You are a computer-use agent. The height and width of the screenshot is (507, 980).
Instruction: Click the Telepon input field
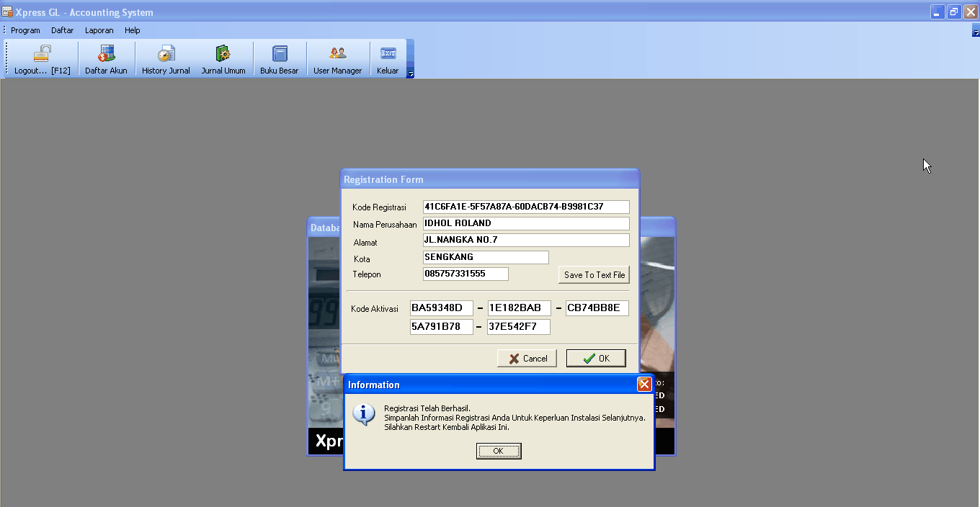[465, 274]
